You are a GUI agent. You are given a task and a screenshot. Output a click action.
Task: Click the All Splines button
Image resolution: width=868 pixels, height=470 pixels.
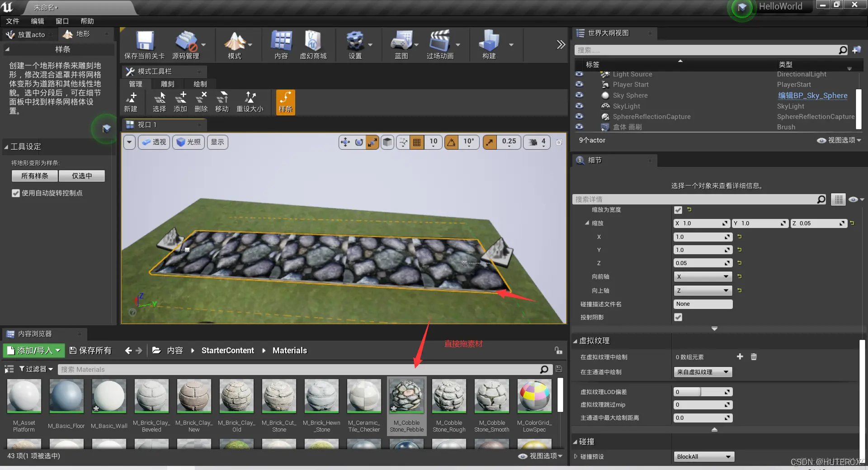35,176
